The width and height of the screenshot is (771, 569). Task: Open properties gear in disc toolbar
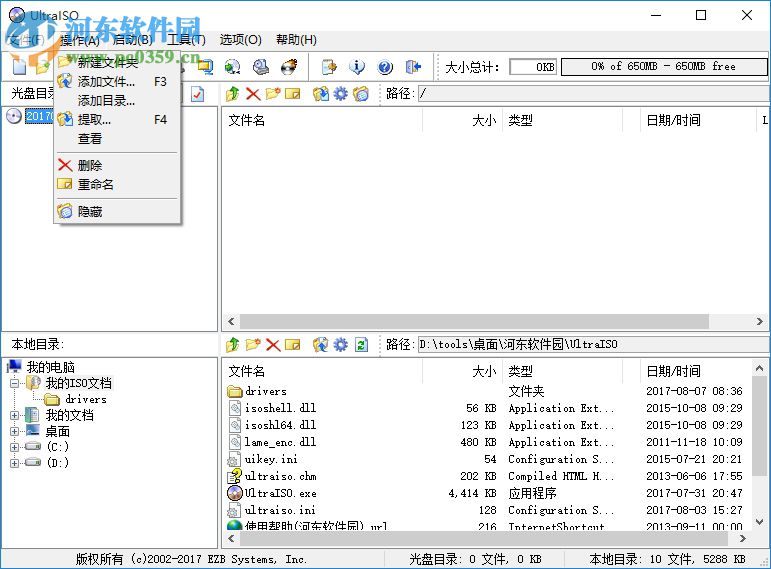click(340, 93)
